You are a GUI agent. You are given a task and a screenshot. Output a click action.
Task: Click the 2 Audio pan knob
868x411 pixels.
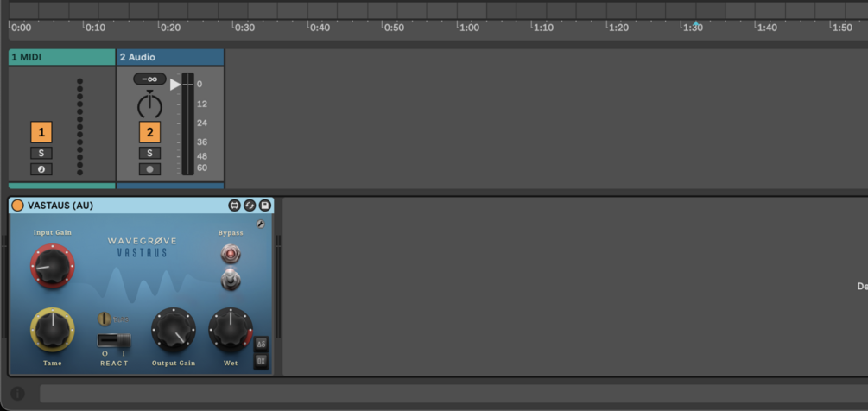click(150, 106)
